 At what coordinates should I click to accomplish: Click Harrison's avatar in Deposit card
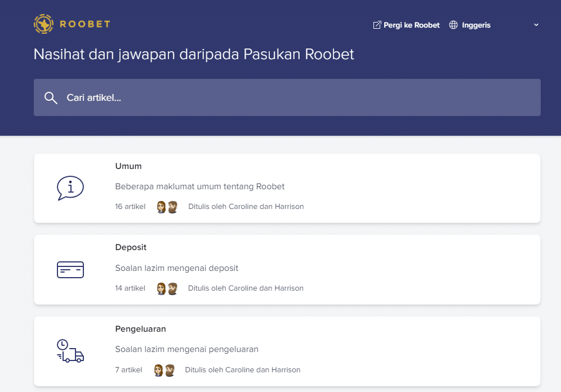172,288
